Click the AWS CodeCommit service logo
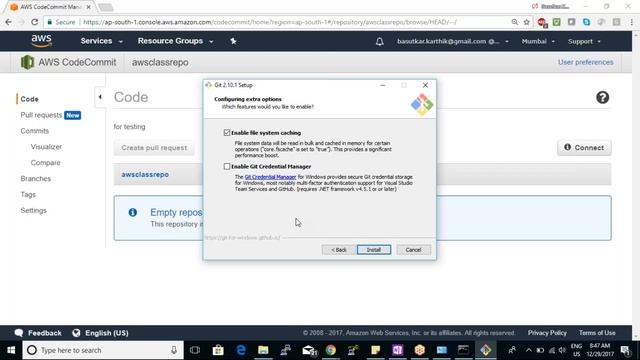This screenshot has width=640, height=360. coord(27,62)
